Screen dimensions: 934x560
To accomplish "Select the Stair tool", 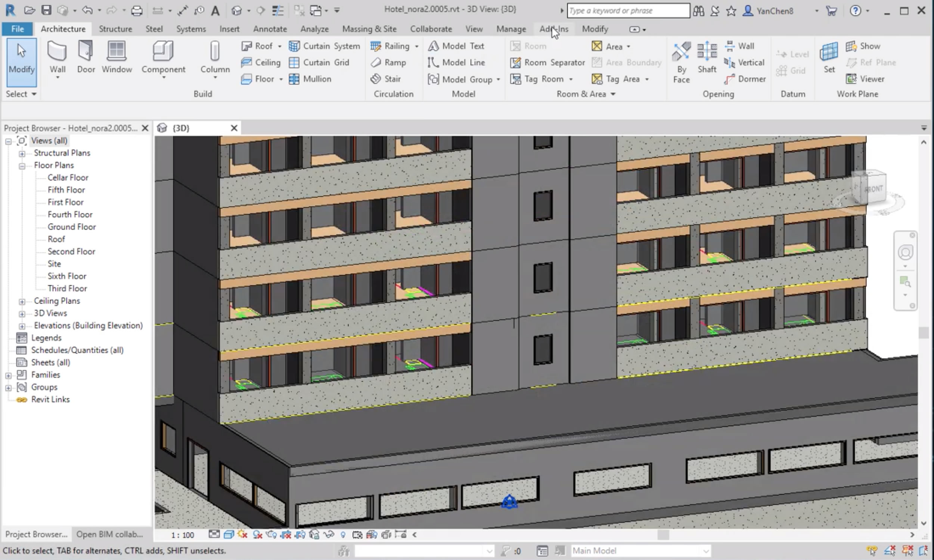I will (386, 79).
